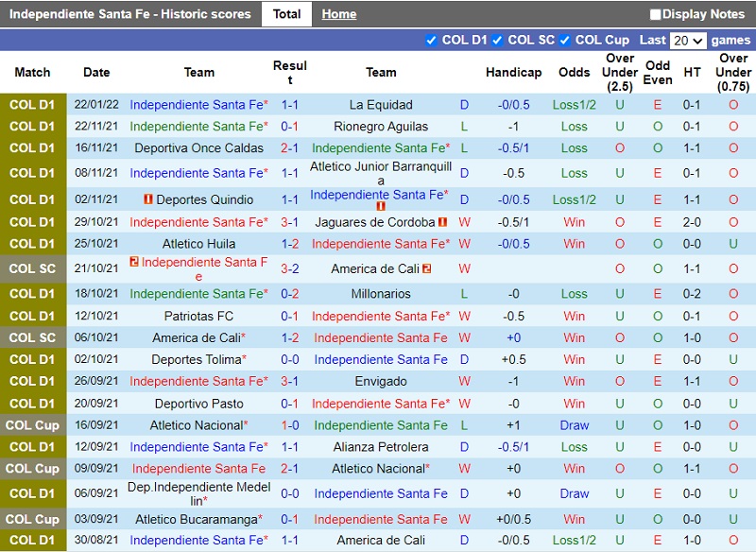The width and height of the screenshot is (756, 552).
Task: Click the 3-2 result on 21/10/21
Action: pyautogui.click(x=289, y=268)
